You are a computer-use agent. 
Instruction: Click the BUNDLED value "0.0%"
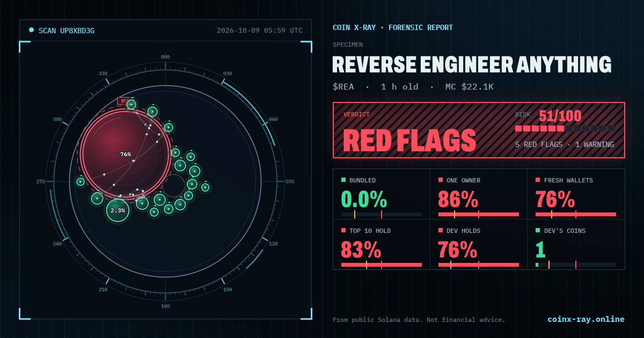(364, 200)
